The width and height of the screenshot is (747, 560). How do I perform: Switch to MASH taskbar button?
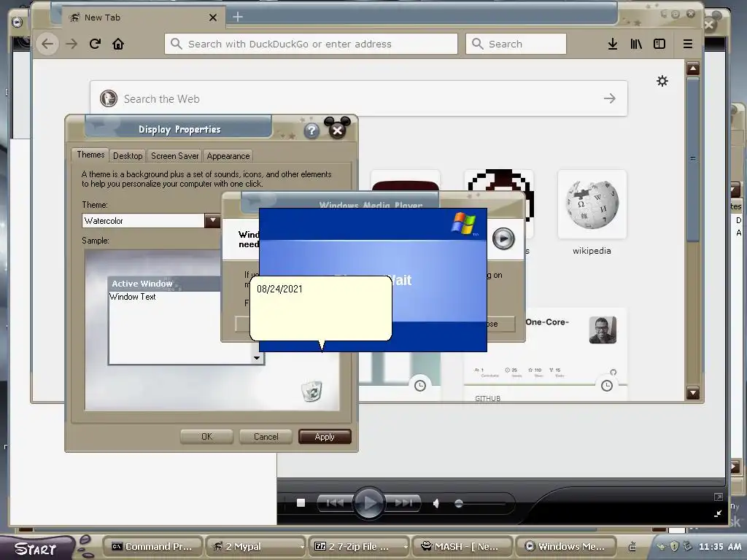coord(462,547)
